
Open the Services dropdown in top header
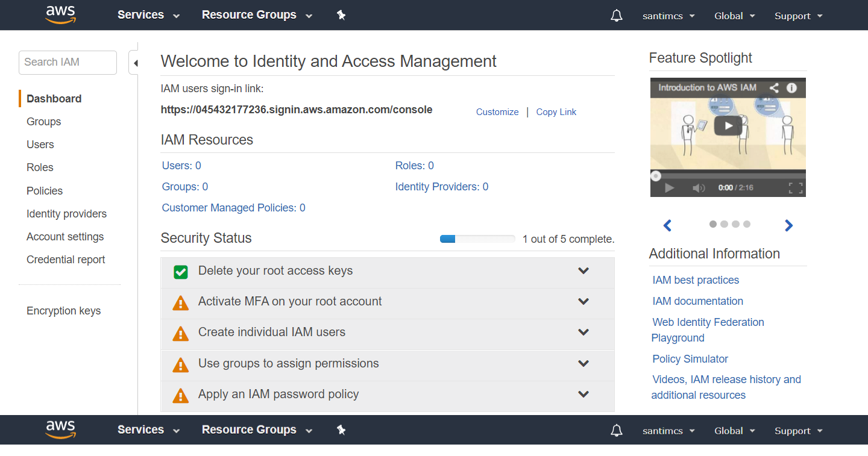pos(149,15)
